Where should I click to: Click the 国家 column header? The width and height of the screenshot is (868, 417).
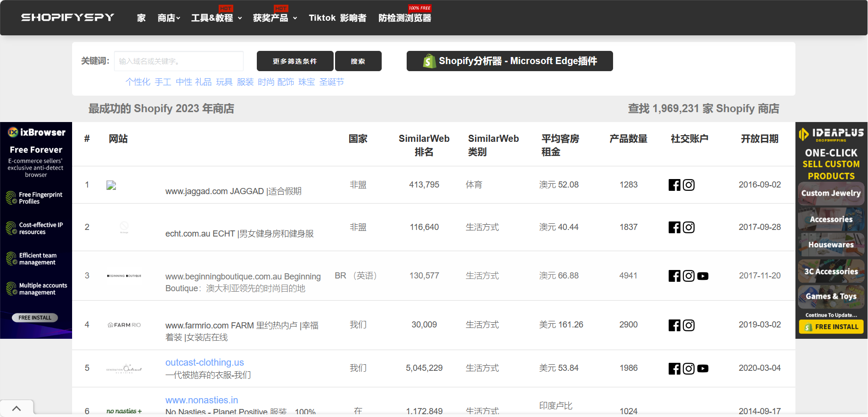(358, 139)
